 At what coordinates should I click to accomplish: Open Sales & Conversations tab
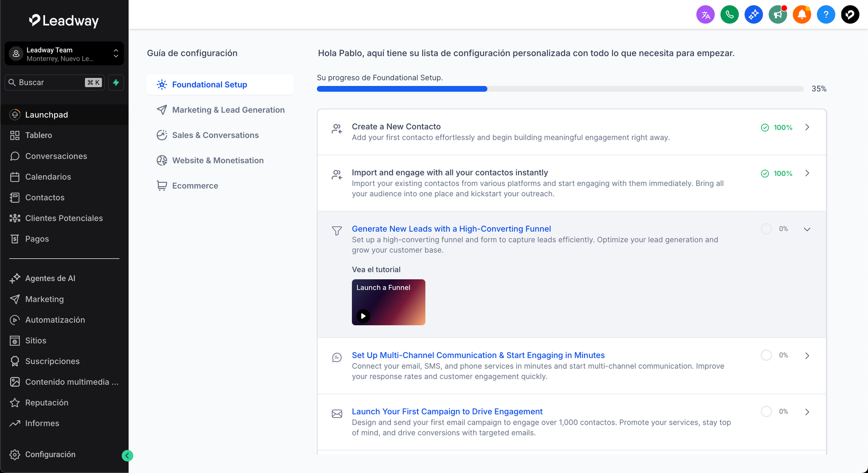[x=215, y=135]
